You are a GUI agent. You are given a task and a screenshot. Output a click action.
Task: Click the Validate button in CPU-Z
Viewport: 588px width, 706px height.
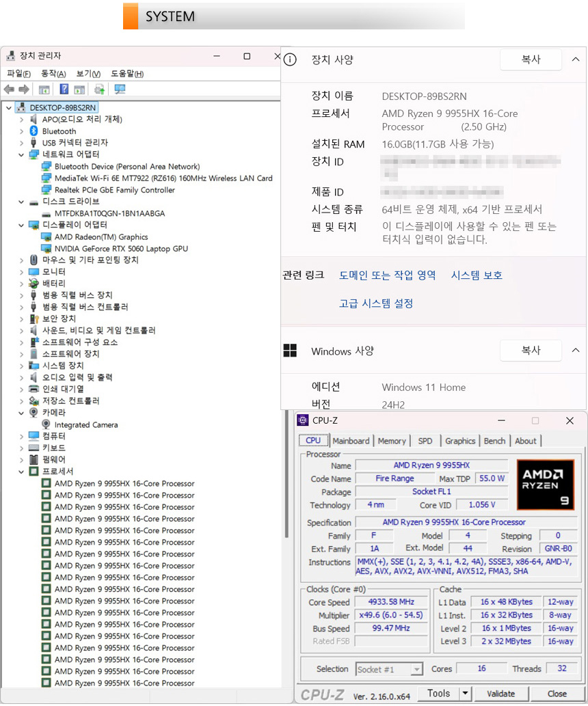[x=500, y=693]
